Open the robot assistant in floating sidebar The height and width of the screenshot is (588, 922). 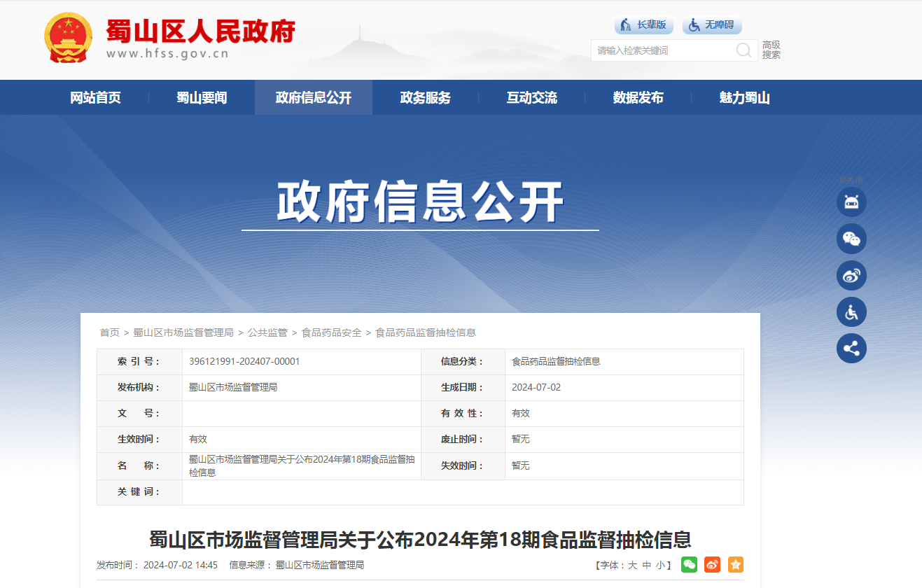coord(851,202)
